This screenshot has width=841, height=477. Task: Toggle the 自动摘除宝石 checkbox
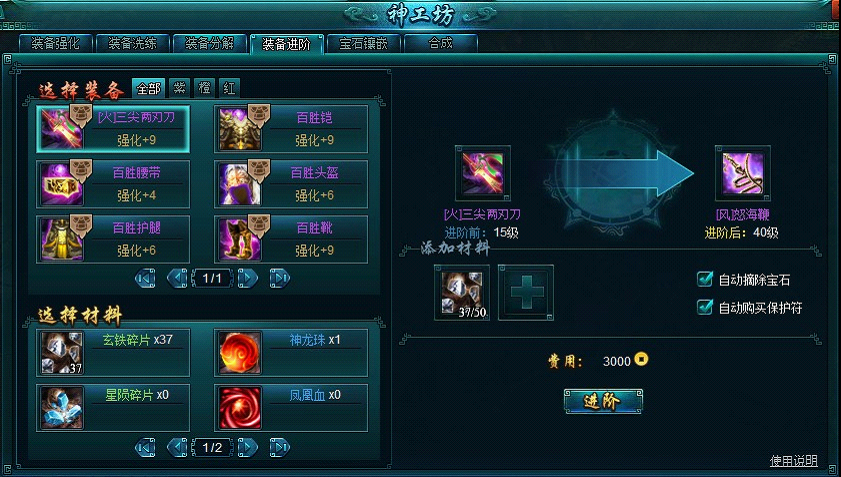click(x=704, y=279)
